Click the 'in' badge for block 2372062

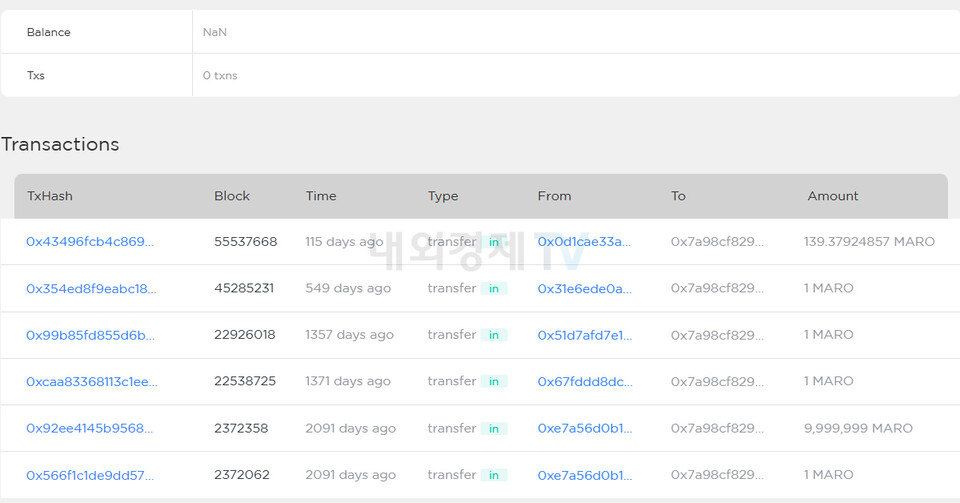pos(494,475)
